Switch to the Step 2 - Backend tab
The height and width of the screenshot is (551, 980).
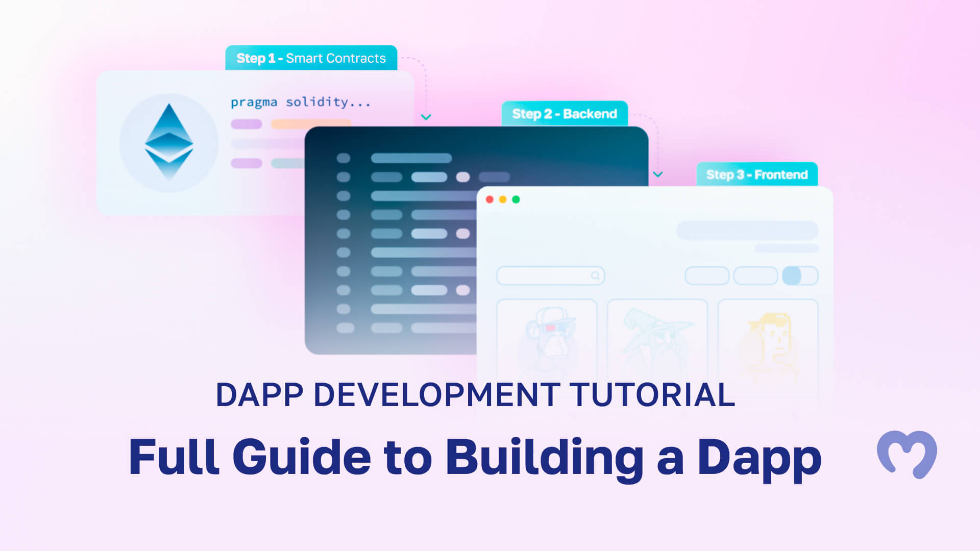(564, 113)
